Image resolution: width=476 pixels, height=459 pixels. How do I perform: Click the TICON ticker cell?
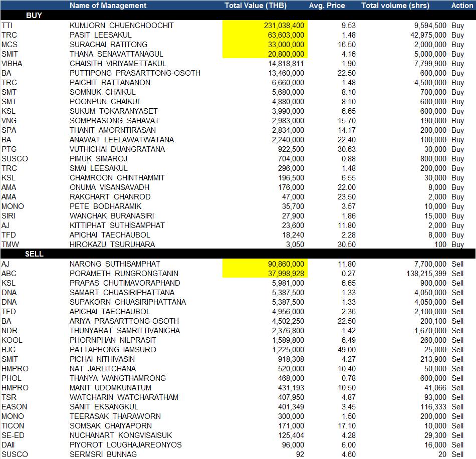pyautogui.click(x=13, y=426)
